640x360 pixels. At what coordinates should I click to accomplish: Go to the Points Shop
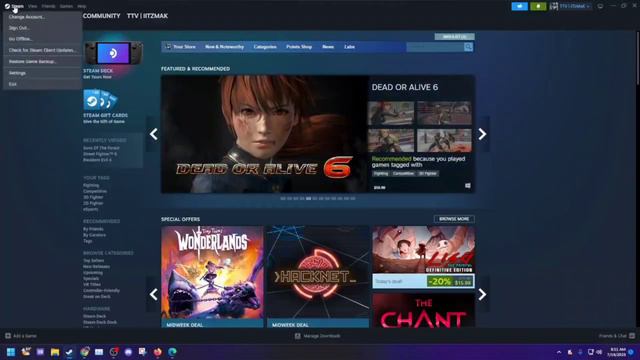(299, 47)
